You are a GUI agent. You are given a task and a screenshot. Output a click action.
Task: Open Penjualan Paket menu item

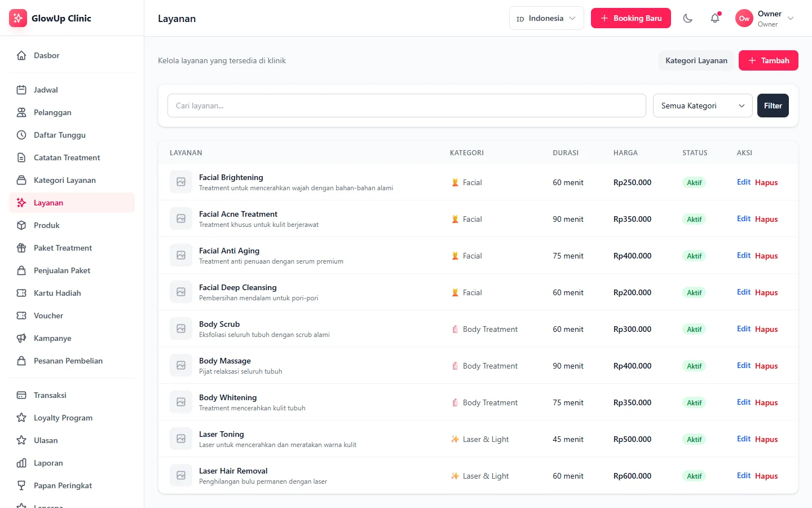72,270
